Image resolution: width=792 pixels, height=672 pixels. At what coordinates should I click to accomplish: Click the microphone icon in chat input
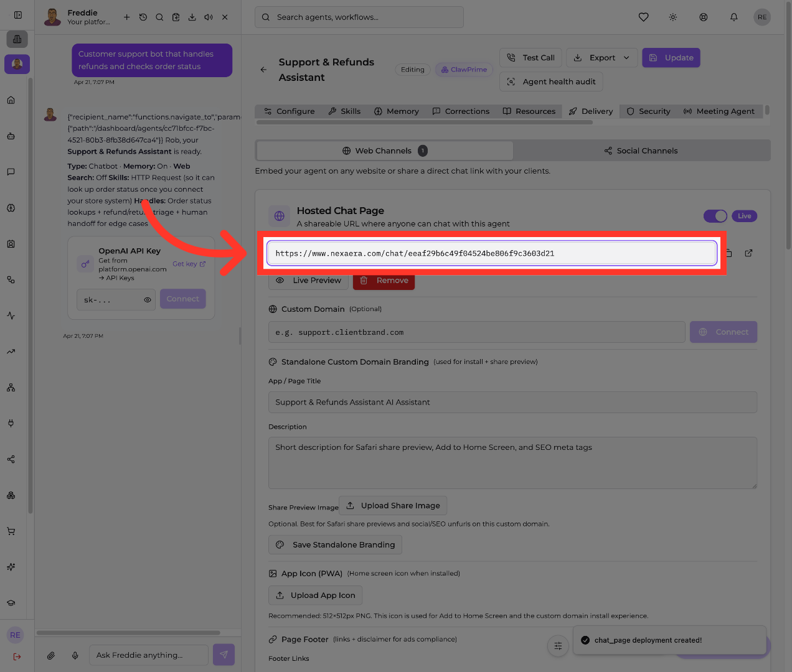coord(75,655)
